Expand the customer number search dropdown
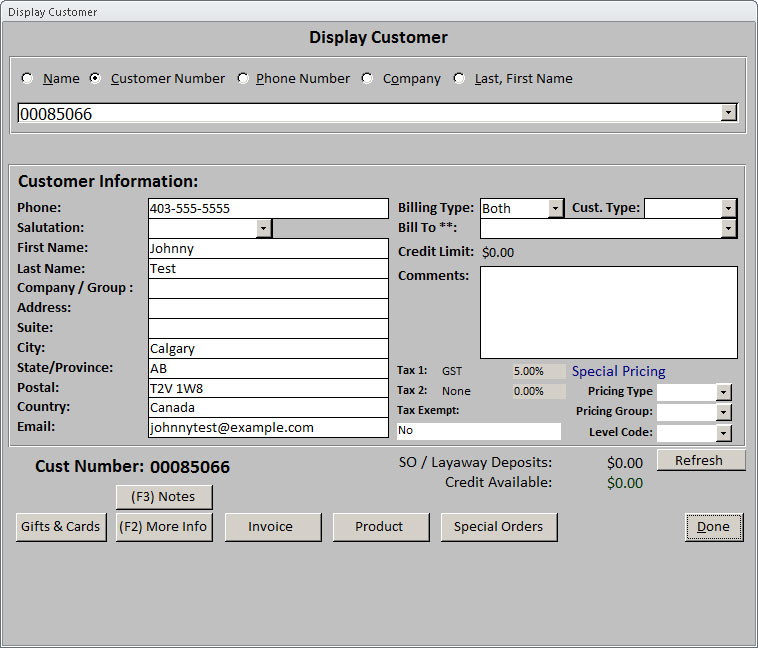758x648 pixels. click(729, 113)
